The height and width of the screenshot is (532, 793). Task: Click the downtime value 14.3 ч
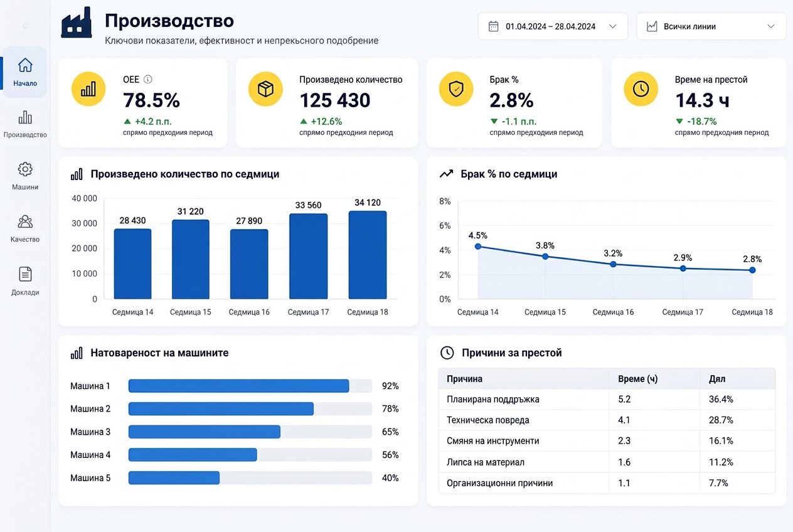(702, 100)
